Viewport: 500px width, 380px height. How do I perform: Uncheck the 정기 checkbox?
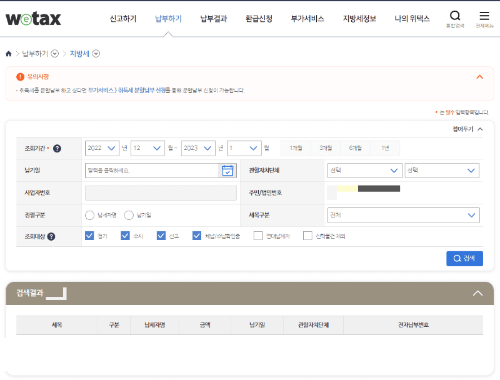(x=89, y=236)
